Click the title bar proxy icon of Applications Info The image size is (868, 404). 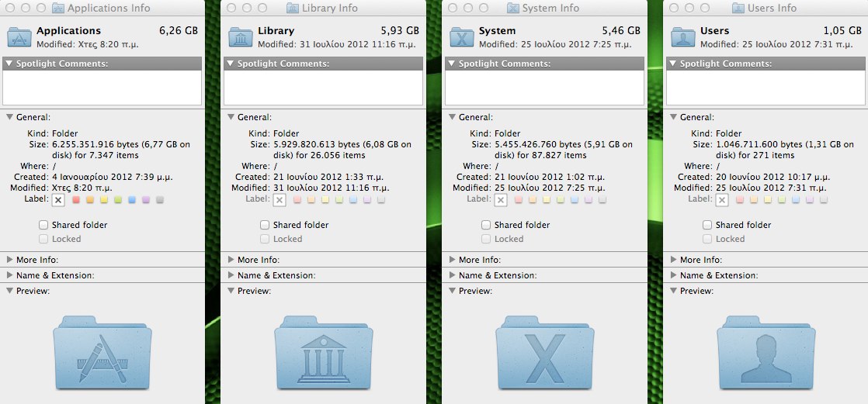(x=58, y=9)
